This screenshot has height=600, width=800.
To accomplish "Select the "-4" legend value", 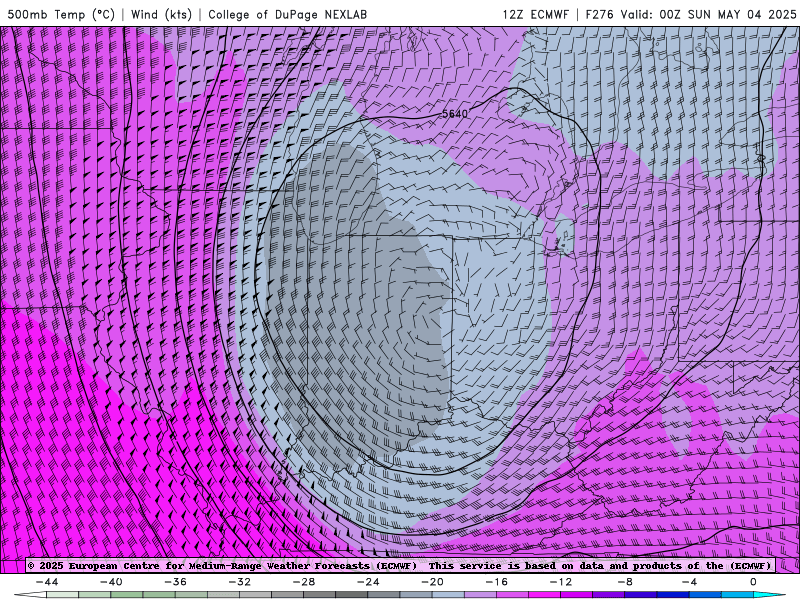I will pyautogui.click(x=689, y=582).
